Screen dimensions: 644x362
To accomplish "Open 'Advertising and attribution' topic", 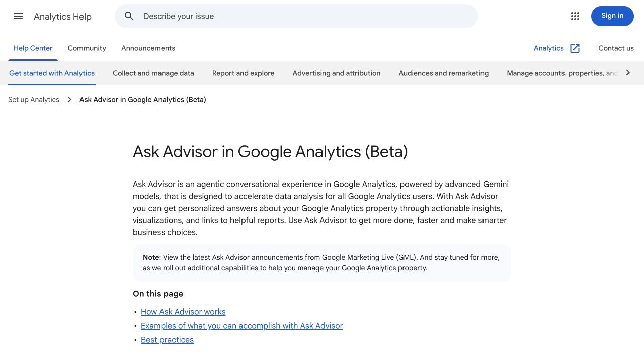I will tap(337, 73).
